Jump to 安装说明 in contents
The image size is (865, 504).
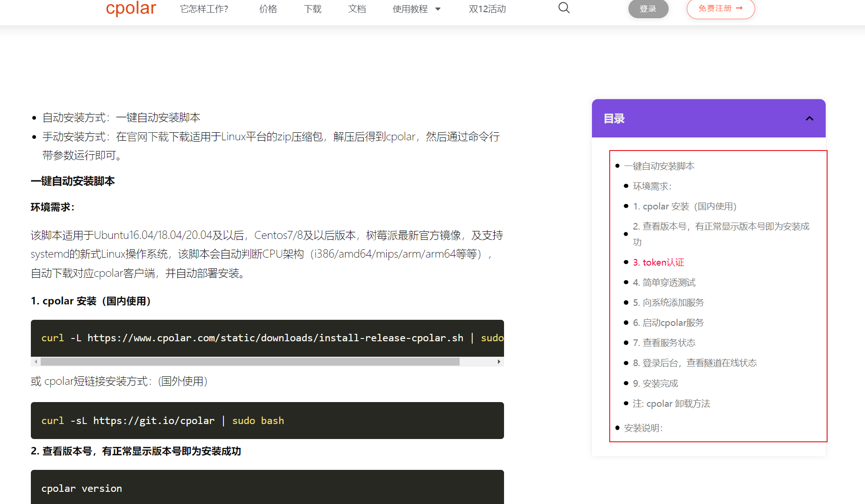(x=643, y=428)
